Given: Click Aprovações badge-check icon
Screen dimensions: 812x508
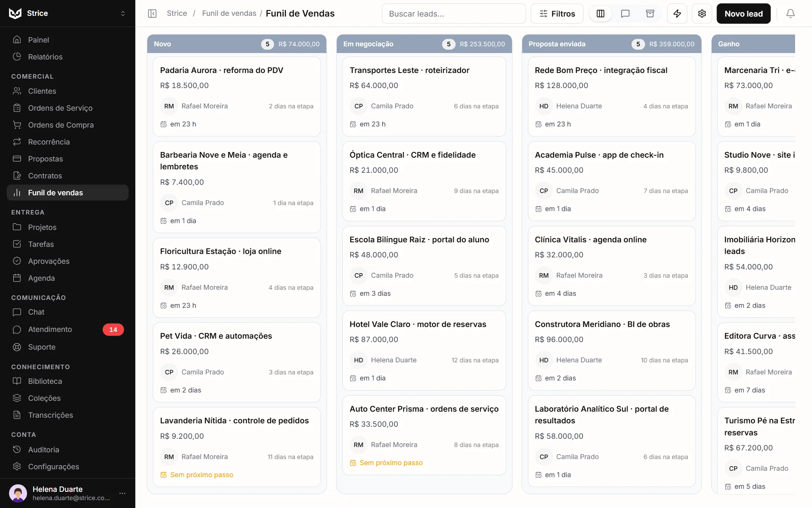Looking at the screenshot, I should (17, 261).
